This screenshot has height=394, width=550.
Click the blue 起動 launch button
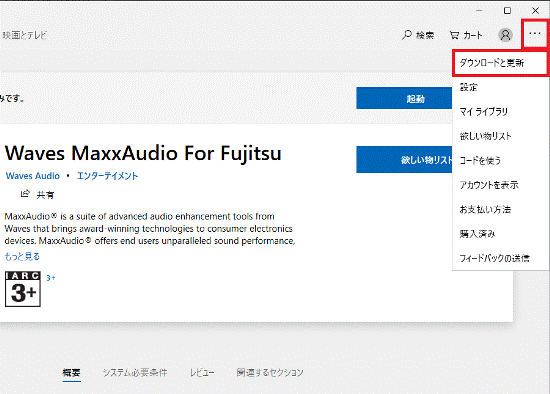[404, 98]
